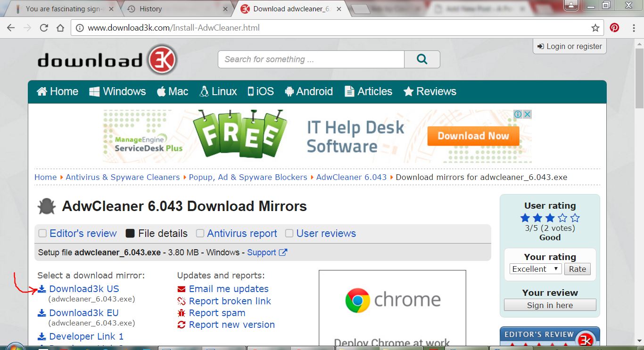Viewport: 644px width, 350px height.
Task: Open Chrome's three-dot menu
Action: click(633, 27)
